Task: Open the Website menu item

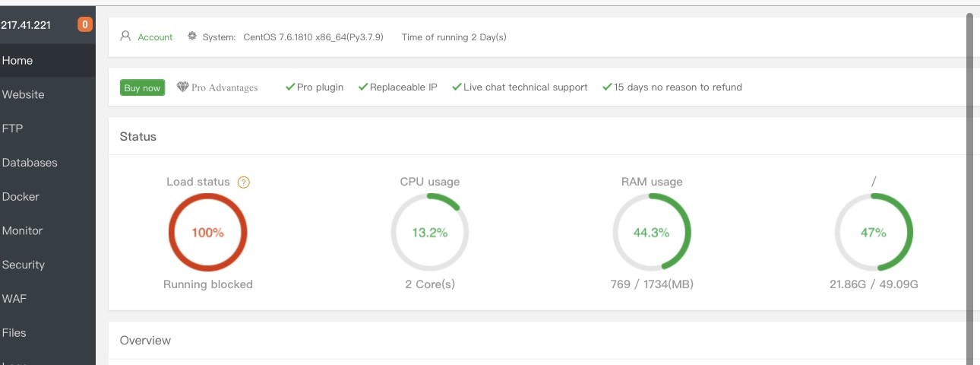Action: click(24, 95)
